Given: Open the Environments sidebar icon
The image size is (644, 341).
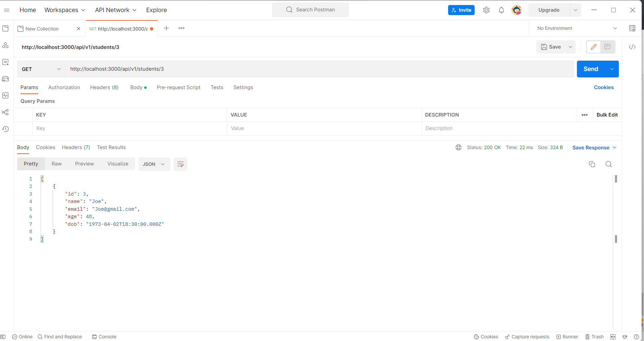Looking at the screenshot, I should click(5, 62).
